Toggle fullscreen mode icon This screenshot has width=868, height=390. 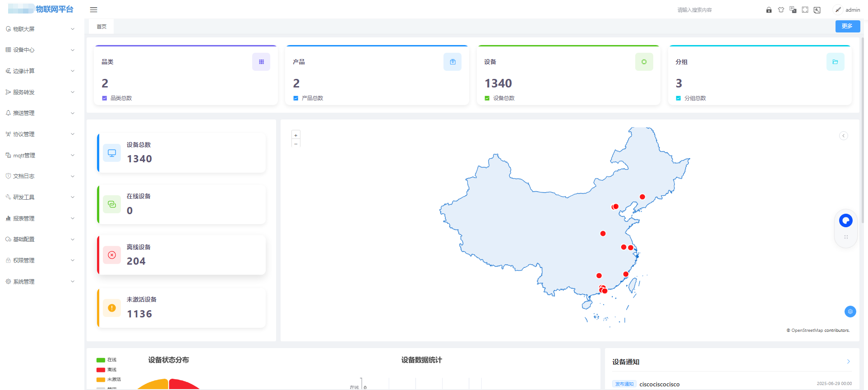click(x=805, y=10)
